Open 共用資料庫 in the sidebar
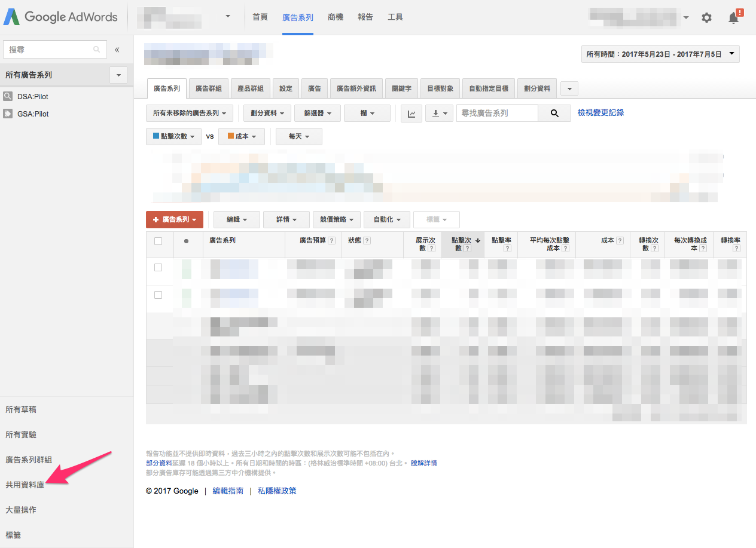The height and width of the screenshot is (548, 756). pos(25,485)
